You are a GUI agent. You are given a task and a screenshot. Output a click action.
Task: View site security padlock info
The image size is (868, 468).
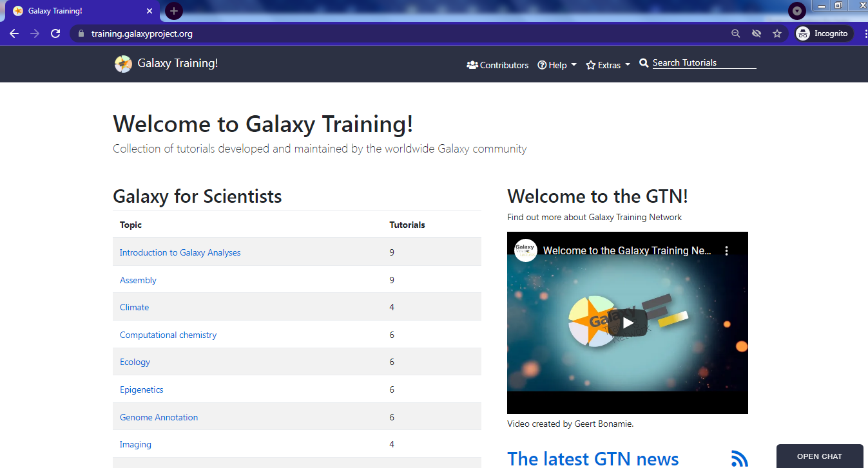coord(81,33)
